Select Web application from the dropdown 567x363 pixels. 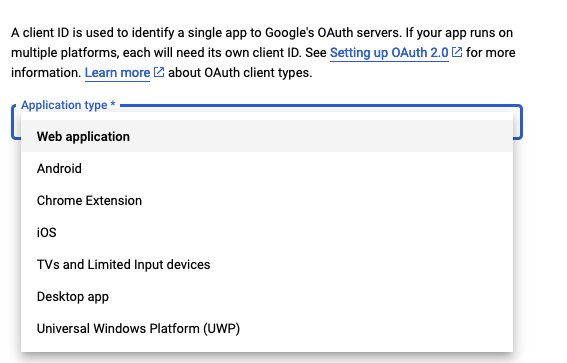(x=267, y=136)
